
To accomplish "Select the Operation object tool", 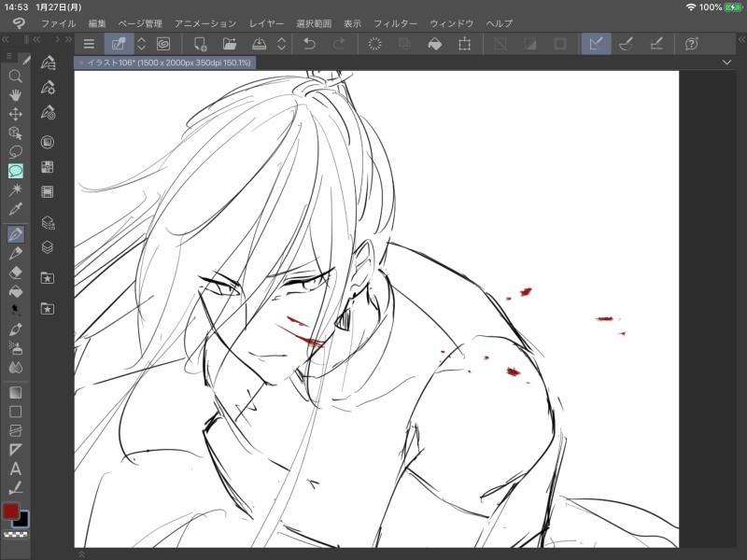I will click(x=15, y=133).
